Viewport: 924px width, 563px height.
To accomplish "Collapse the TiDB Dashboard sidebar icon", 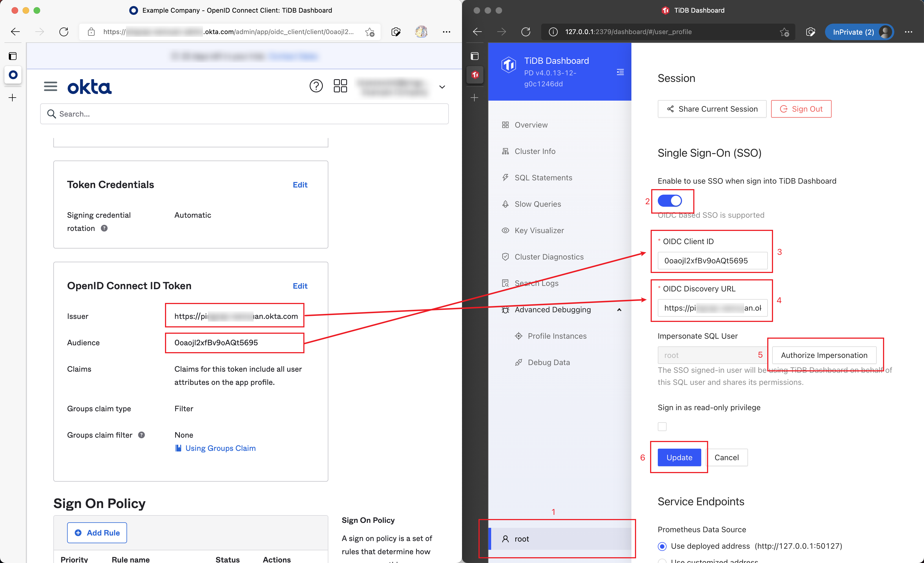I will [620, 72].
